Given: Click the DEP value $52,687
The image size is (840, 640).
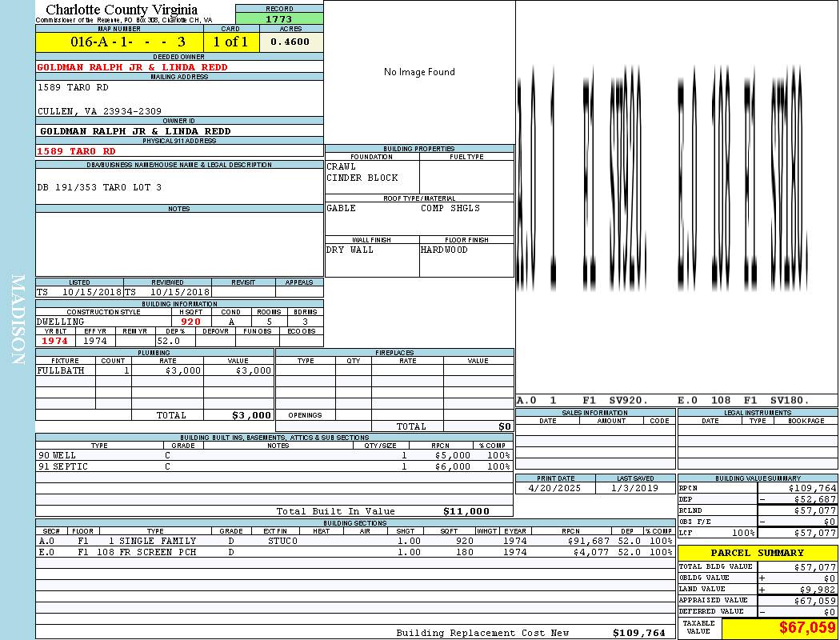Looking at the screenshot, I should tap(815, 499).
